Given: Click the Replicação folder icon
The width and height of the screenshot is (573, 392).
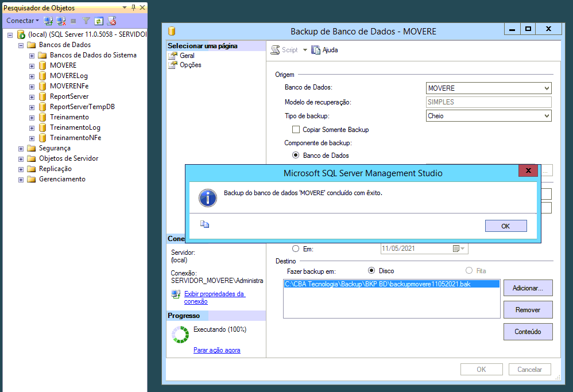Looking at the screenshot, I should 32,169.
